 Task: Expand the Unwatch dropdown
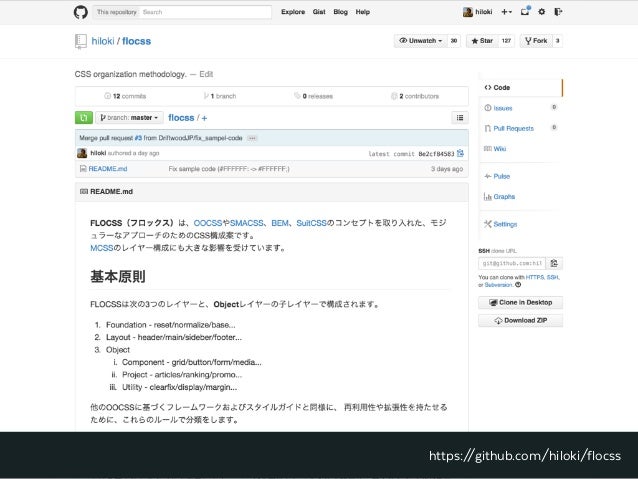[x=421, y=41]
